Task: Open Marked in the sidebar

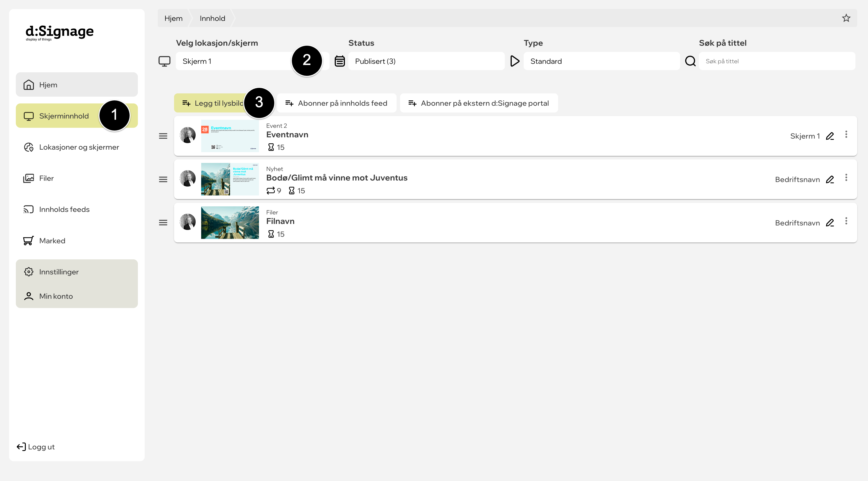Action: [x=77, y=241]
